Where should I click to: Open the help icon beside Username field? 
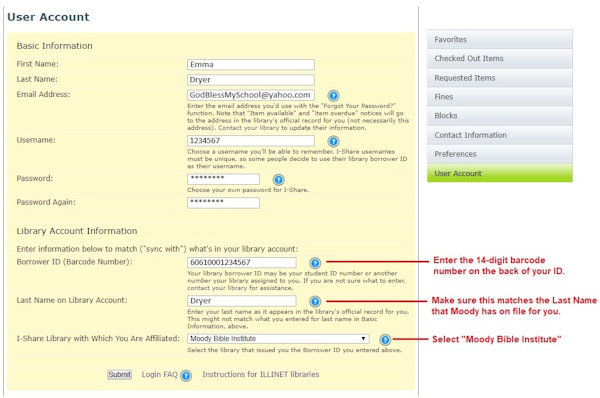pos(333,141)
